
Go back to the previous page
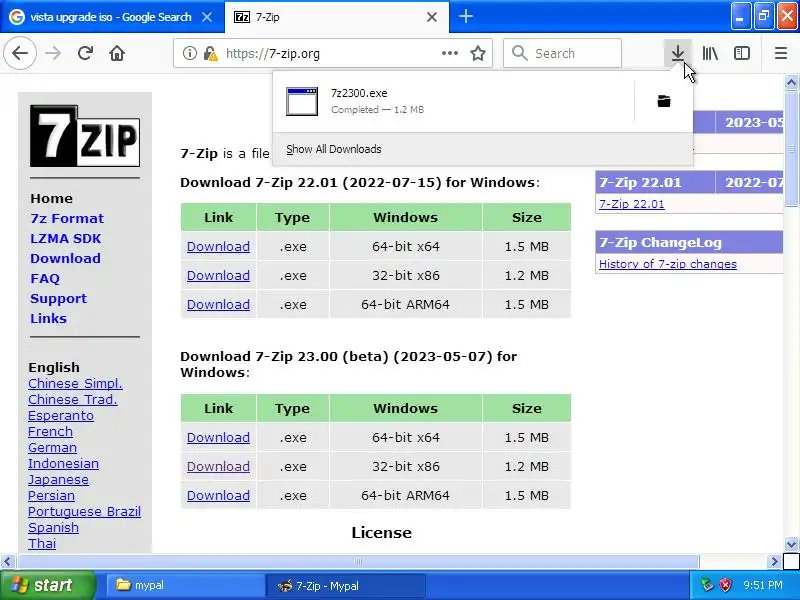20,53
